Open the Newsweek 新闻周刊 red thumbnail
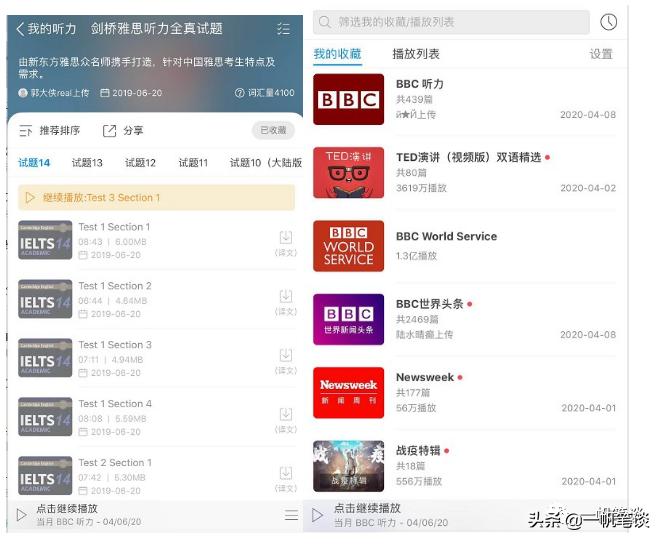 pos(349,393)
